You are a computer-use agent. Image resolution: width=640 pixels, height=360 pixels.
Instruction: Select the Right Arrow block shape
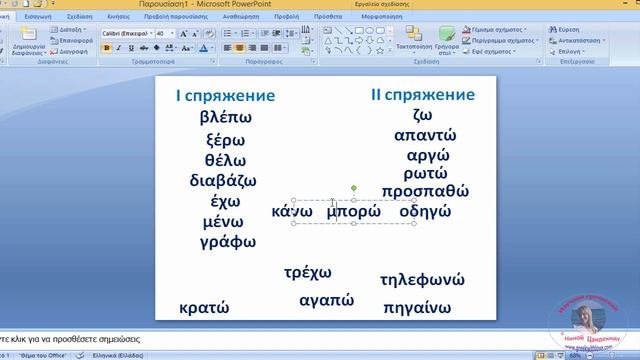359,41
